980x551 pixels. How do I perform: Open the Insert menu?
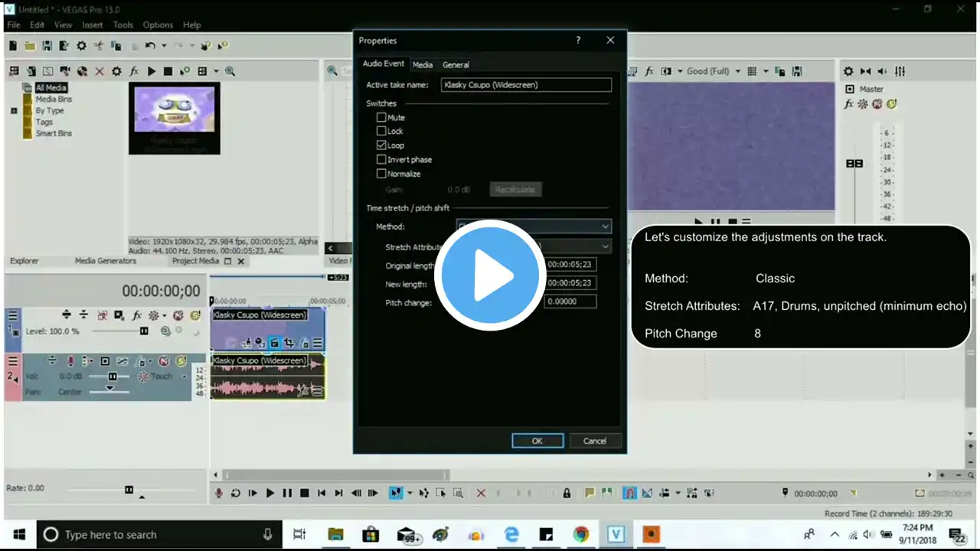[93, 25]
